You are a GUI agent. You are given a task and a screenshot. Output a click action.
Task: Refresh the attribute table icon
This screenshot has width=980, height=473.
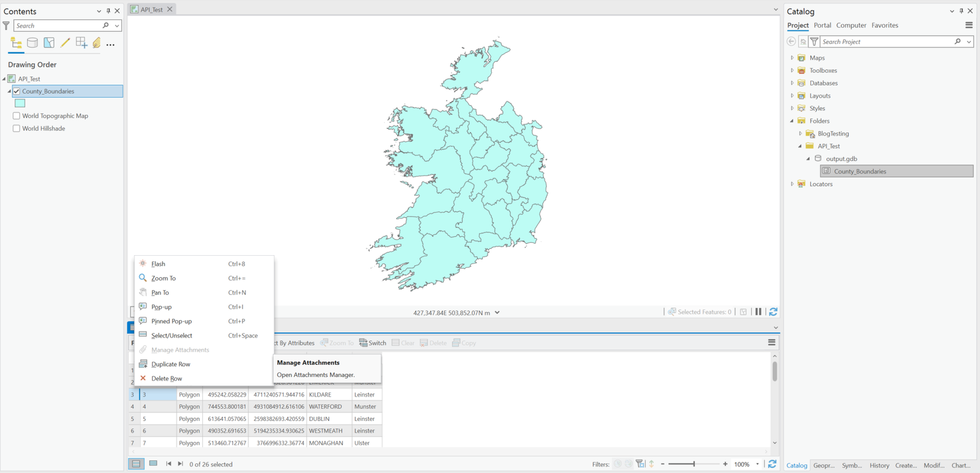click(x=772, y=464)
